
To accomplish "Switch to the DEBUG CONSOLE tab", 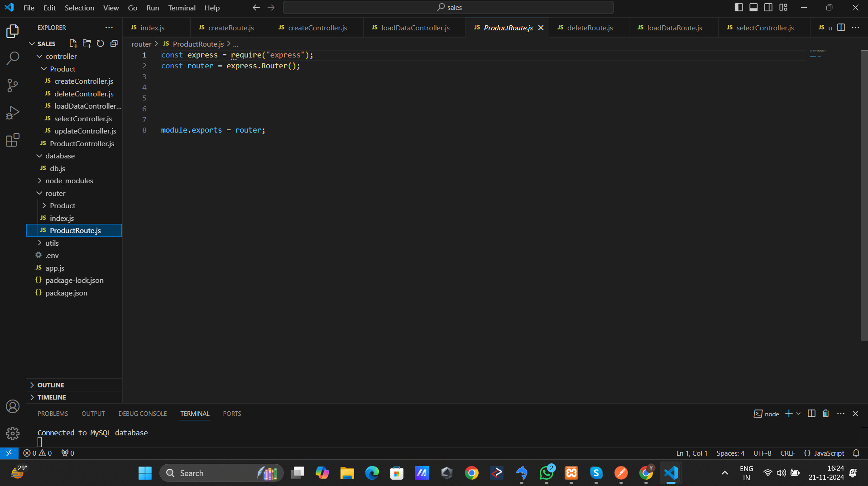I will [x=143, y=414].
